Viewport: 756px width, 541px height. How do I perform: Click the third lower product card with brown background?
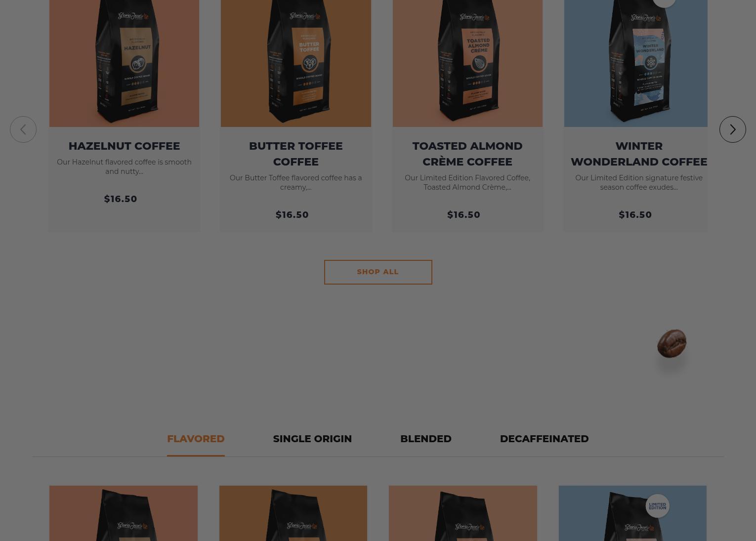click(463, 513)
